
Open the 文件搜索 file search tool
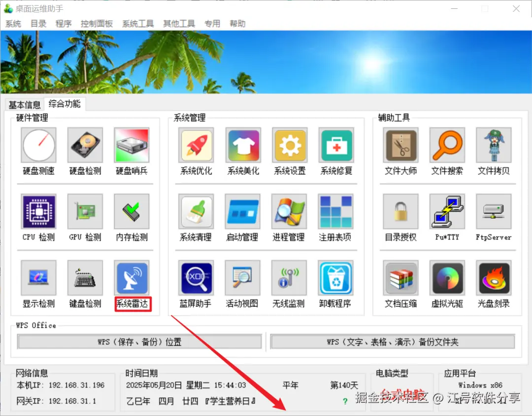pyautogui.click(x=447, y=145)
